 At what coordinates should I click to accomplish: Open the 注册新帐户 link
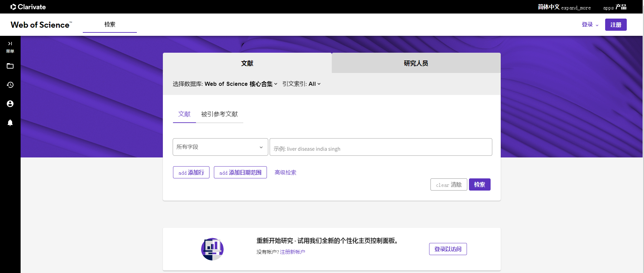293,252
